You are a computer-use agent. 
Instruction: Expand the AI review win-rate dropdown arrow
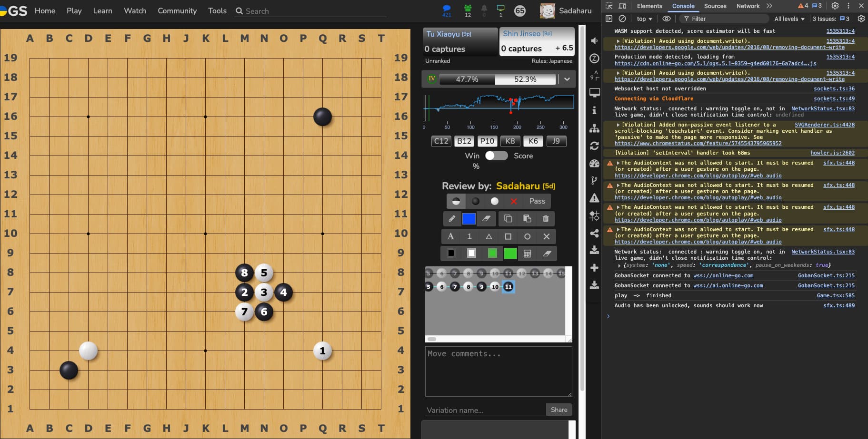pos(567,79)
